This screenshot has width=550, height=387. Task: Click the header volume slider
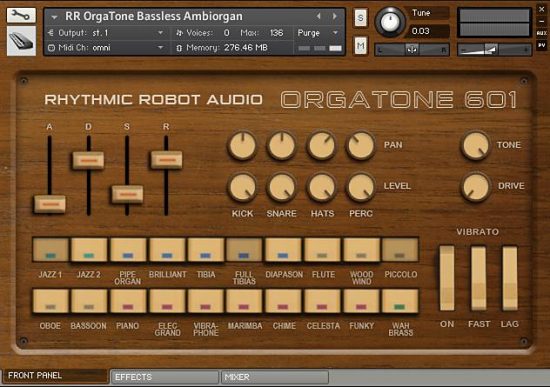494,50
